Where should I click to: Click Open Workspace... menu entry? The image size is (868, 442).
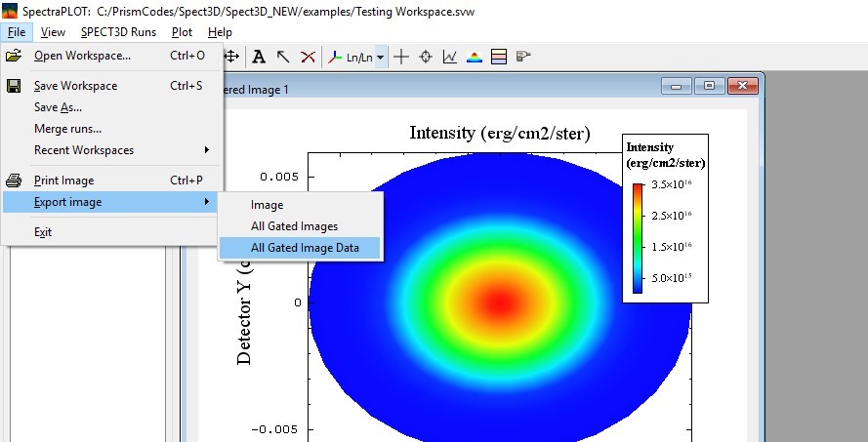point(82,56)
